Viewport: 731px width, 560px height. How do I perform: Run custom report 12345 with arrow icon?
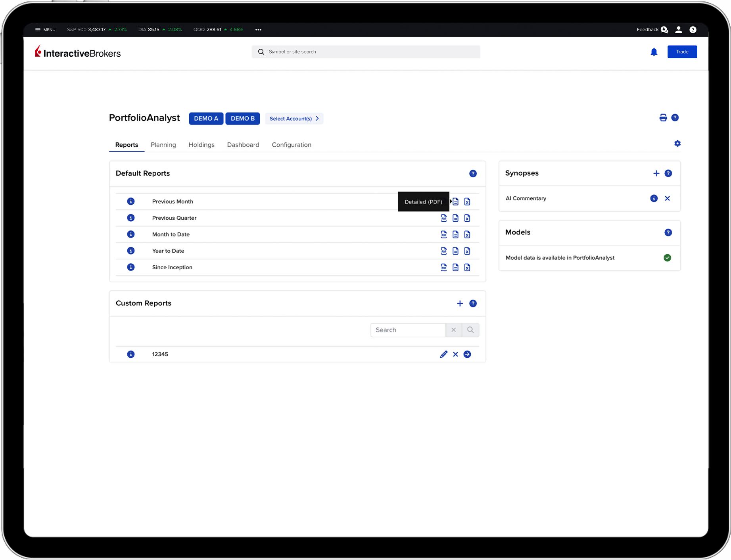pyautogui.click(x=467, y=354)
